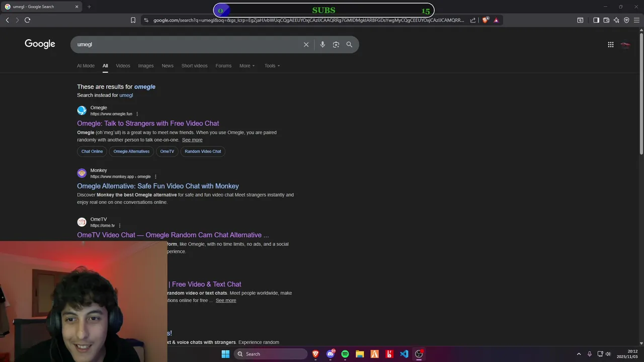This screenshot has height=362, width=644.
Task: Show hidden system tray icons
Action: point(579,354)
